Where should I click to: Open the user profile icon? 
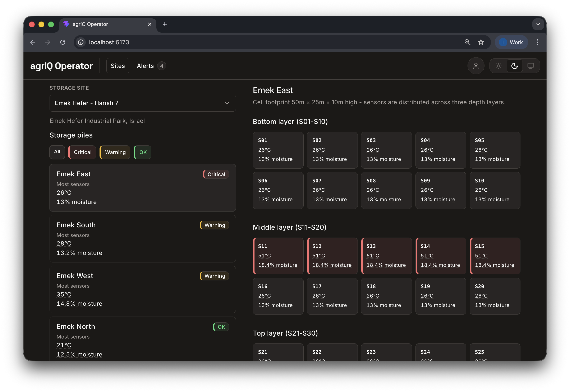click(476, 66)
